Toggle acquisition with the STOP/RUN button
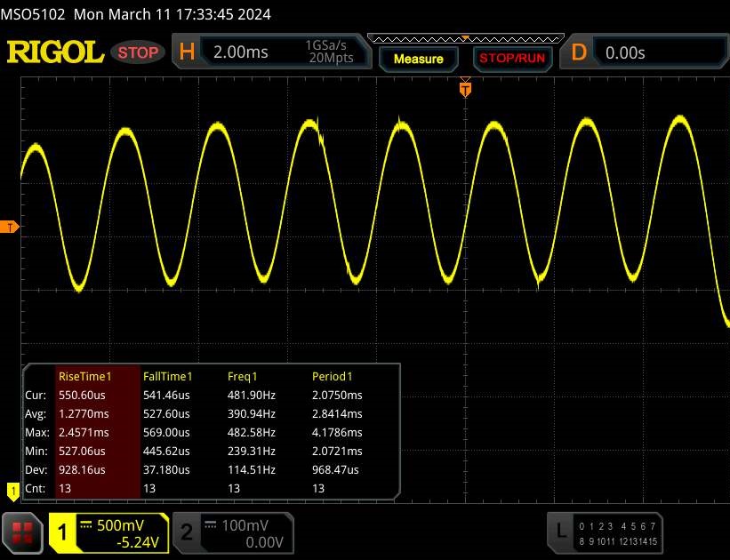This screenshot has height=560, width=730. click(510, 59)
